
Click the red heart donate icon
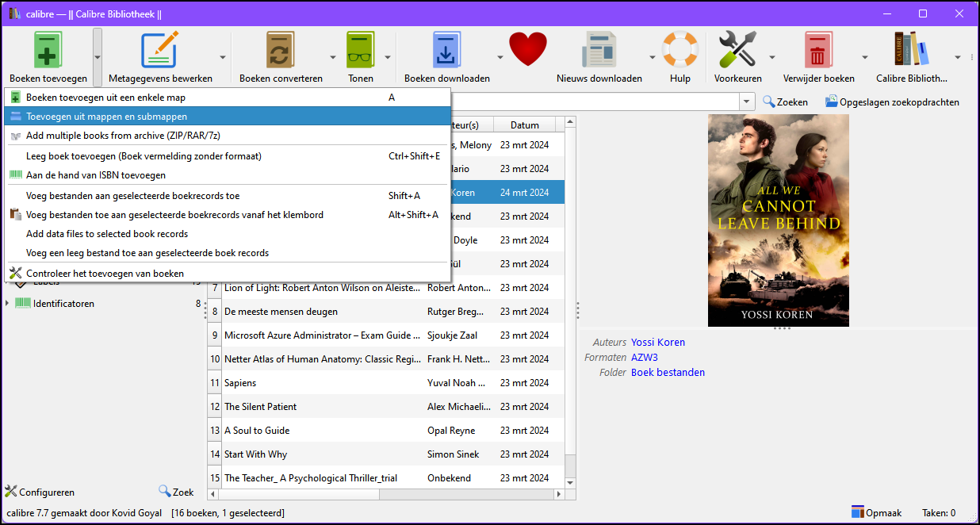[529, 50]
